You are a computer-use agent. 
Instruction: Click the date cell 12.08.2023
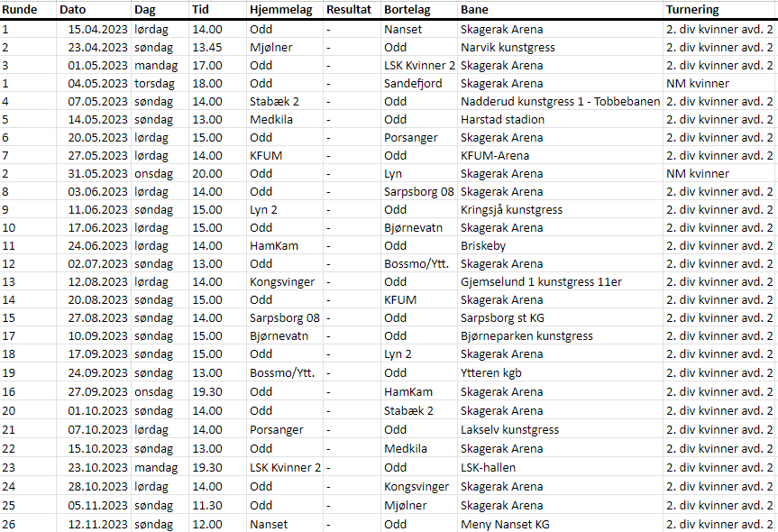point(97,282)
